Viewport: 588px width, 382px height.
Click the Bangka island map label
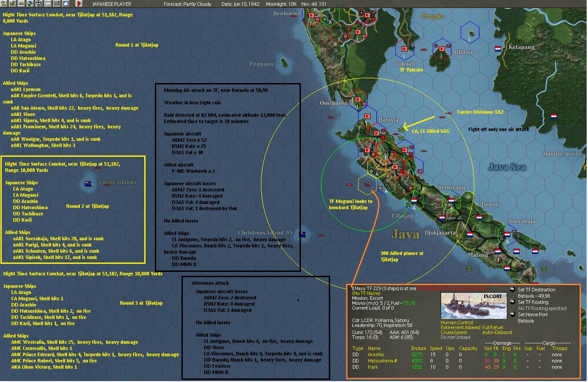tap(433, 16)
